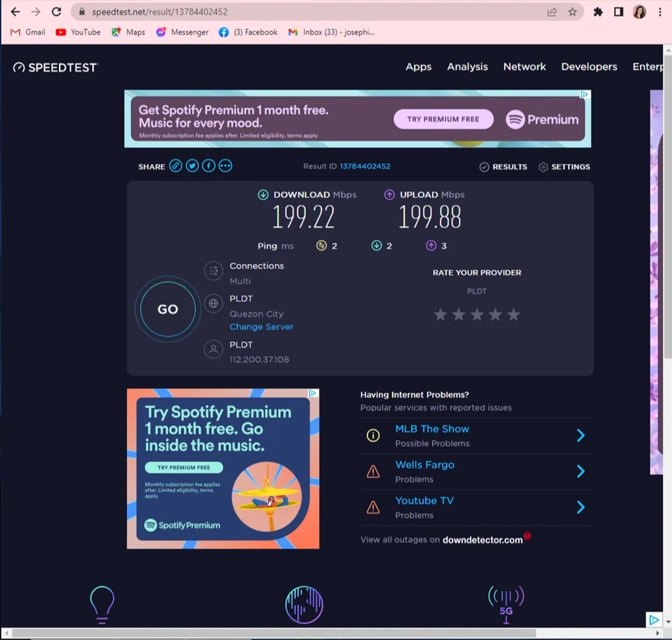Visit downdetector.com link
This screenshot has width=672, height=640.
point(482,540)
